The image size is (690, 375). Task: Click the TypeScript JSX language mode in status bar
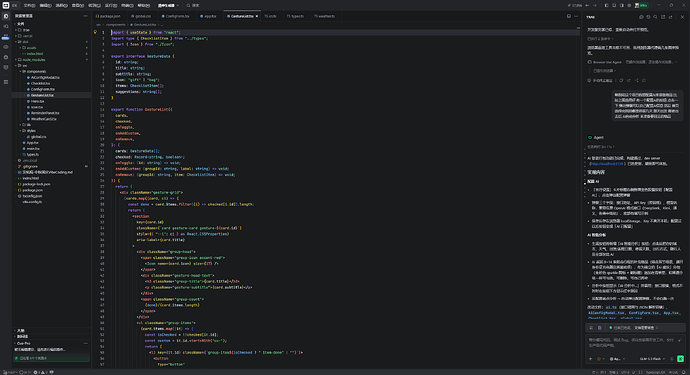point(655,372)
